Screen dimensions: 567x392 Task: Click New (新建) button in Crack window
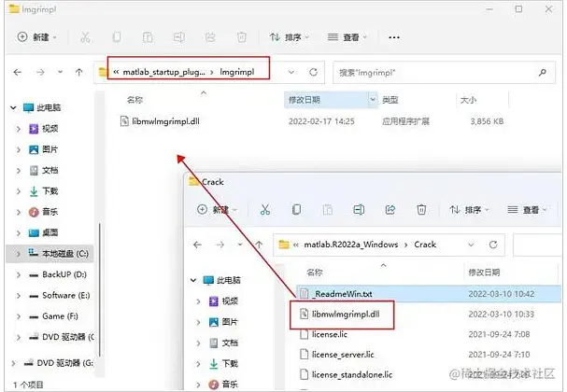(x=218, y=210)
